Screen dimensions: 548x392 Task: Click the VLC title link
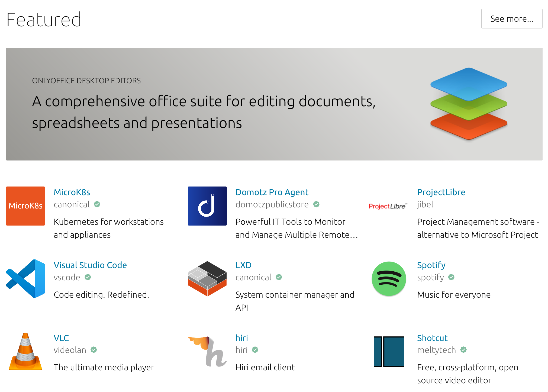click(x=61, y=338)
